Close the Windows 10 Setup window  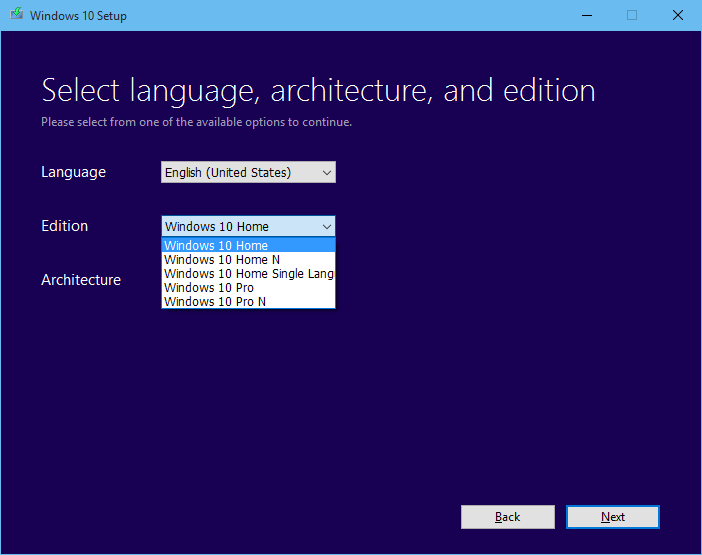677,15
